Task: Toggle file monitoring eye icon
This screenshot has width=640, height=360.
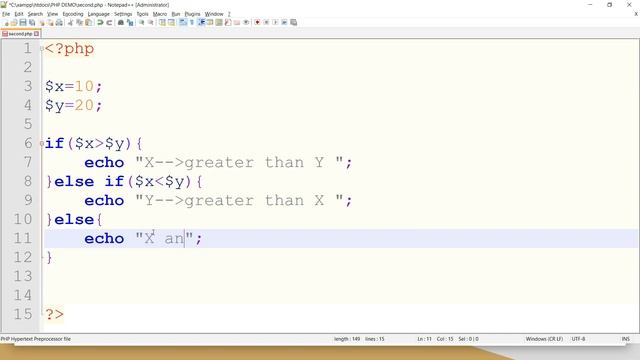Action: pyautogui.click(x=246, y=22)
